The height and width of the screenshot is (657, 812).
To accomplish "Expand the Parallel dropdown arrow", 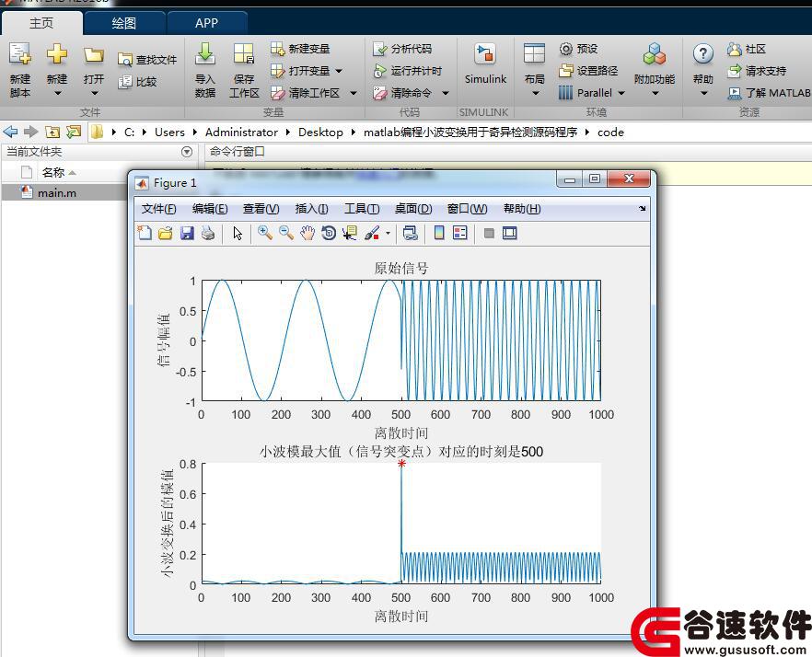I will coord(621,93).
